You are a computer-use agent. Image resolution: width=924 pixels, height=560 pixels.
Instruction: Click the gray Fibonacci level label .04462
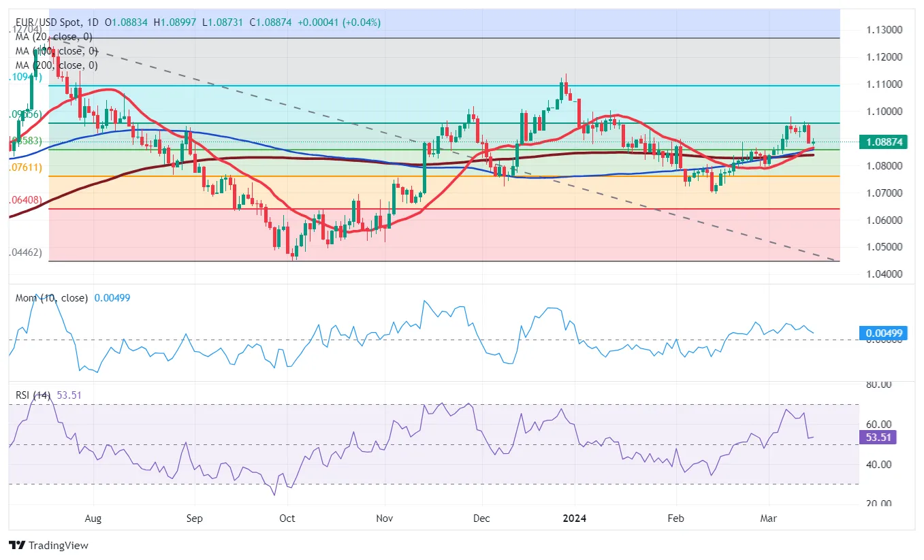[x=27, y=252]
